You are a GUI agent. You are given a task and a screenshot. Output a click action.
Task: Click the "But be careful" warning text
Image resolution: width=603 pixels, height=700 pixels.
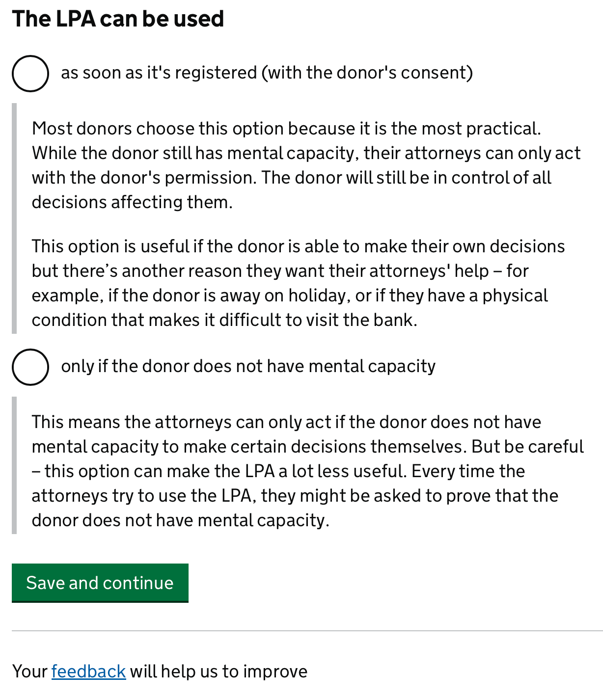pos(528,447)
